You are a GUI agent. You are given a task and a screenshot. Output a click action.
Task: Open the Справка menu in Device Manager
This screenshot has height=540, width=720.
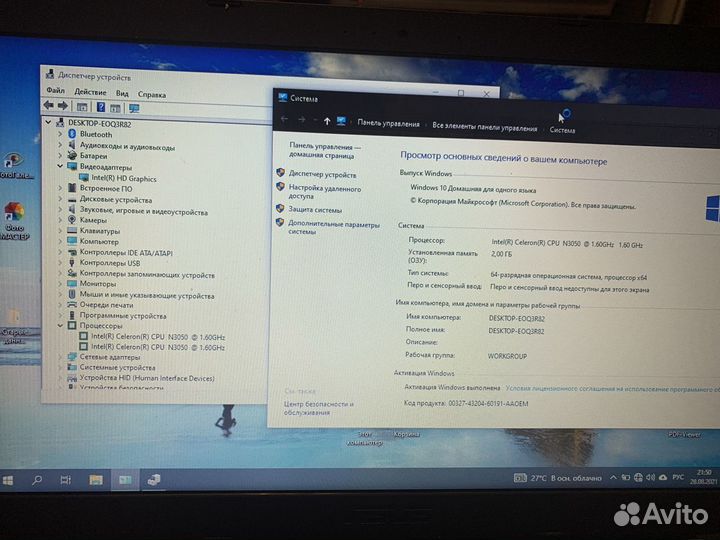[152, 95]
